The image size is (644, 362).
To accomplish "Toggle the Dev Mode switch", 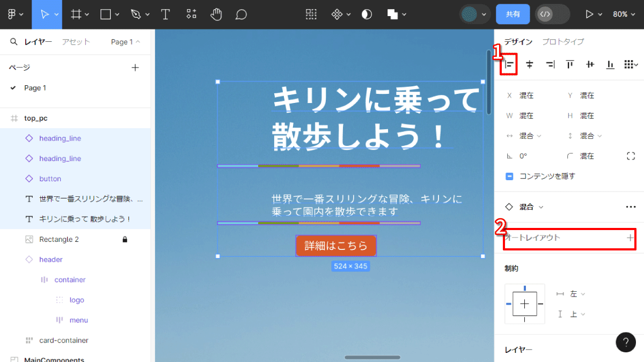I will [552, 14].
